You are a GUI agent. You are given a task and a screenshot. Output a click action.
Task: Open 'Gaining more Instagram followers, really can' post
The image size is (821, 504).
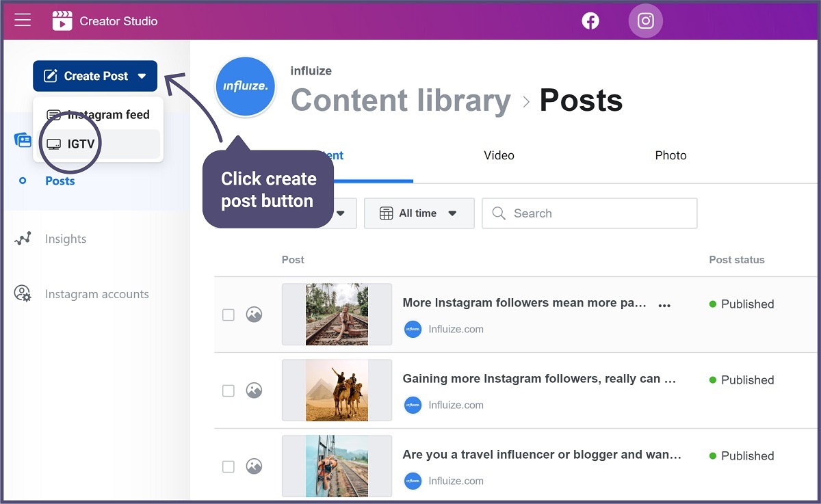(x=539, y=379)
